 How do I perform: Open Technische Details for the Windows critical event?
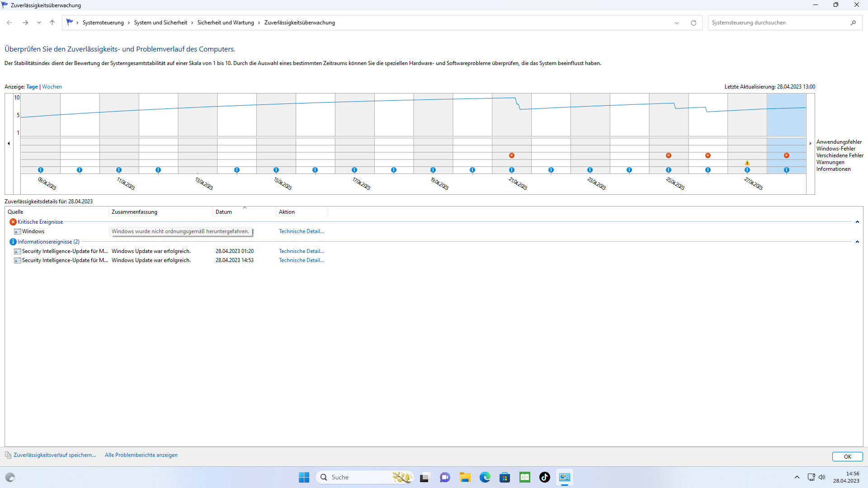[x=301, y=231]
